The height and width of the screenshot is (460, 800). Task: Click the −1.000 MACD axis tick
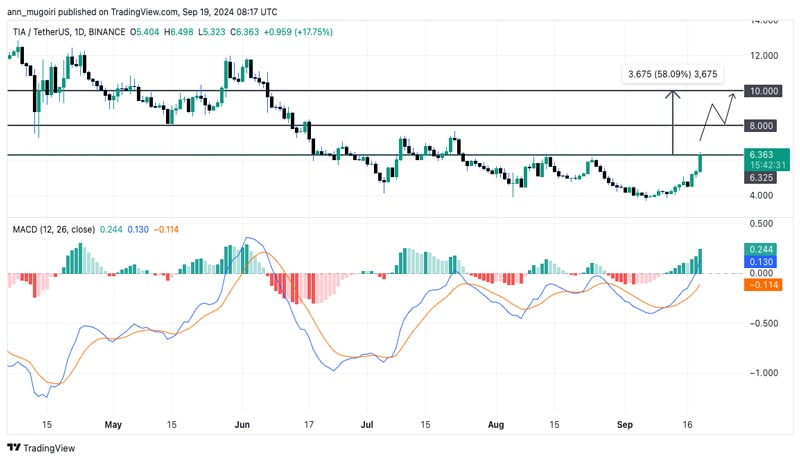click(x=764, y=373)
